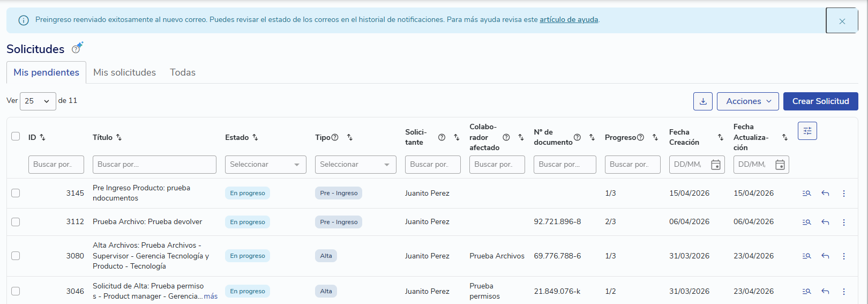The width and height of the screenshot is (868, 304).
Task: Expand the Estado filter dropdown
Action: [265, 165]
